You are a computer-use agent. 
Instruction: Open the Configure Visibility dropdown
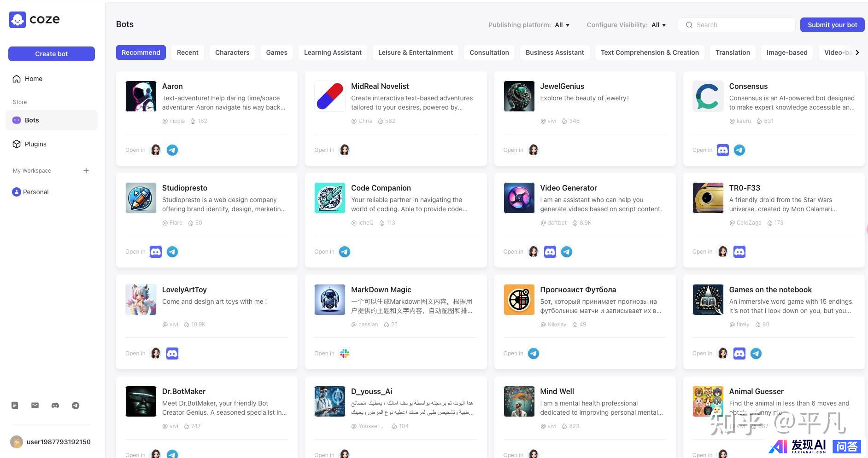(658, 25)
